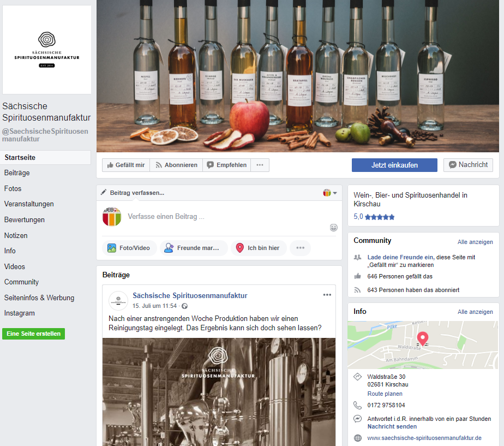The height and width of the screenshot is (446, 504).
Task: Open the page profile logo picture
Action: (x=47, y=50)
